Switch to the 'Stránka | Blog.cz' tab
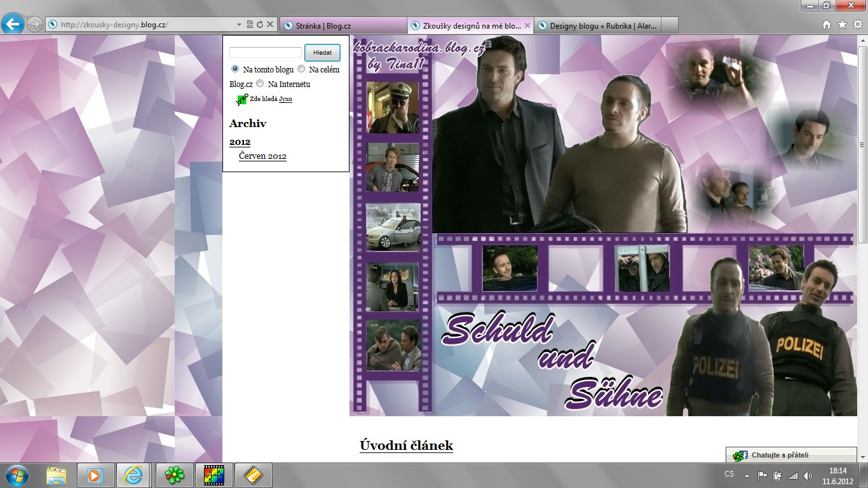The image size is (868, 488). click(x=343, y=25)
